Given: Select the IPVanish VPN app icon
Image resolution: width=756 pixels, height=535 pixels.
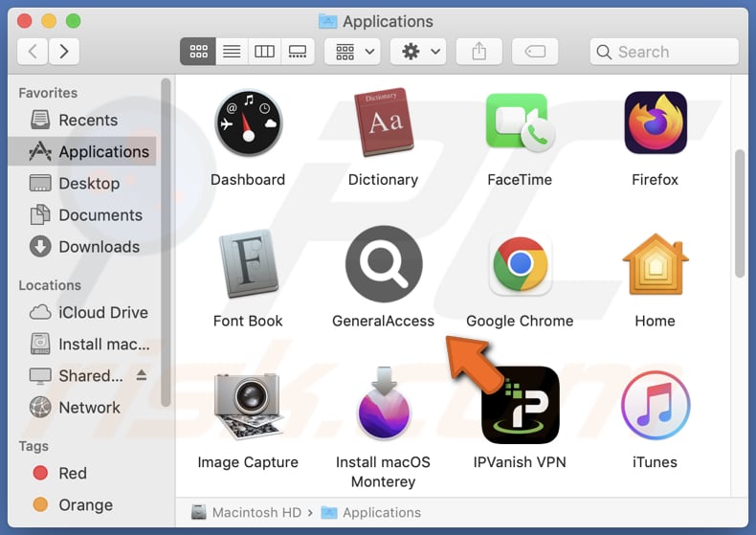Looking at the screenshot, I should tap(521, 405).
